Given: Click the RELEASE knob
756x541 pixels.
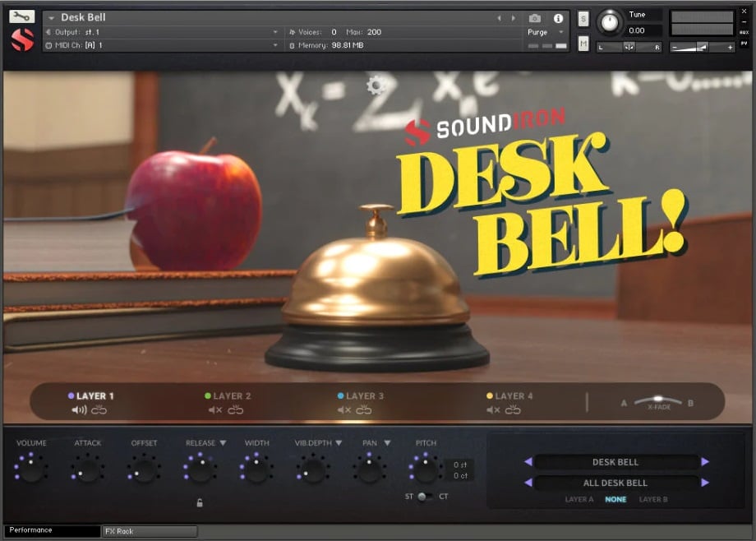Looking at the screenshot, I should [x=200, y=469].
